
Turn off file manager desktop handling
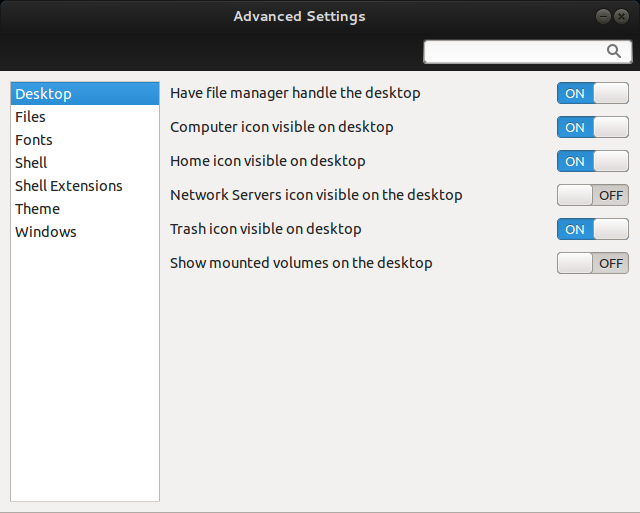(593, 93)
